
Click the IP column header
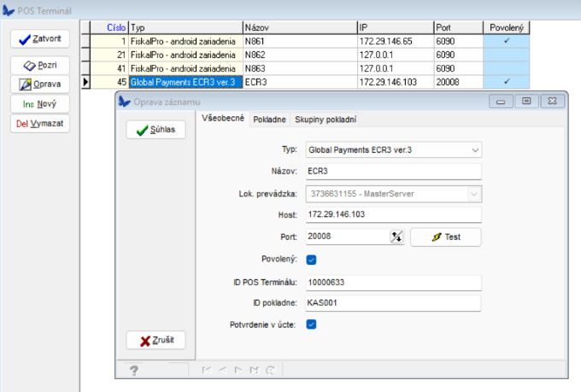pos(396,27)
